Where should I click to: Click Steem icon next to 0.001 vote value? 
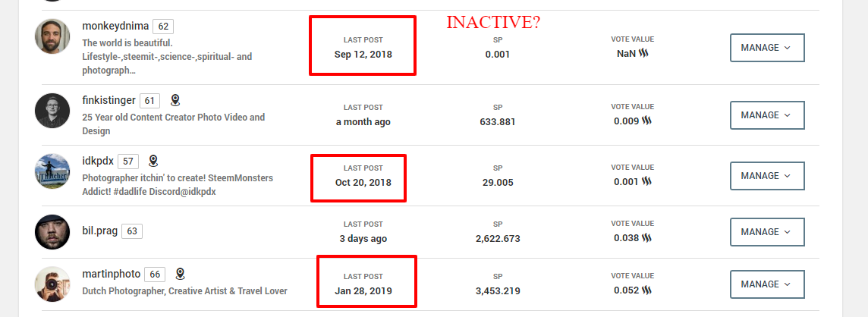(647, 182)
